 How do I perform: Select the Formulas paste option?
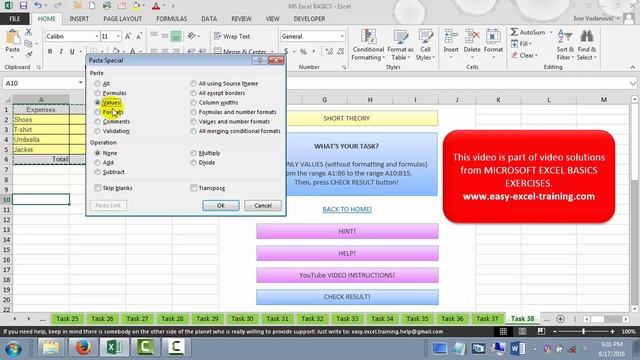coord(98,93)
